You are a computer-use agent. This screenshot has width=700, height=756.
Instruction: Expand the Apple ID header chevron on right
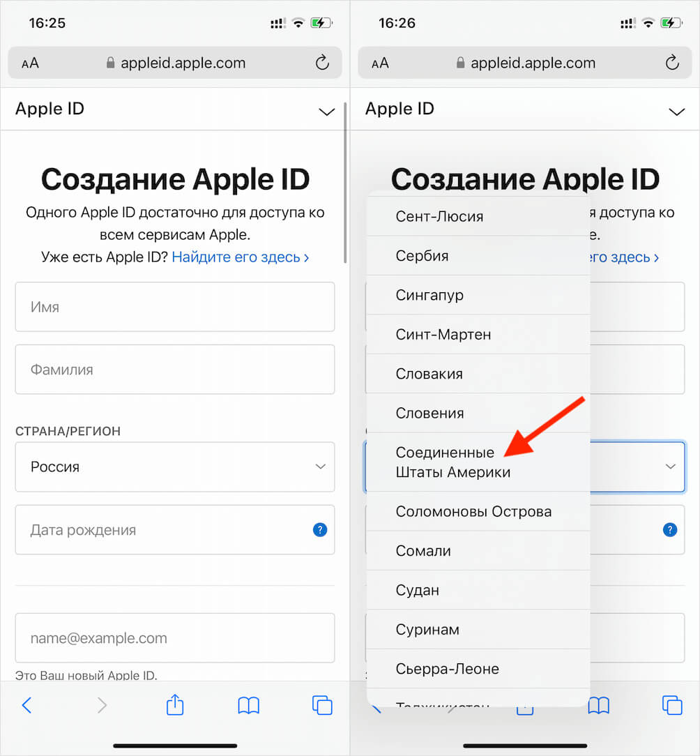(x=677, y=112)
